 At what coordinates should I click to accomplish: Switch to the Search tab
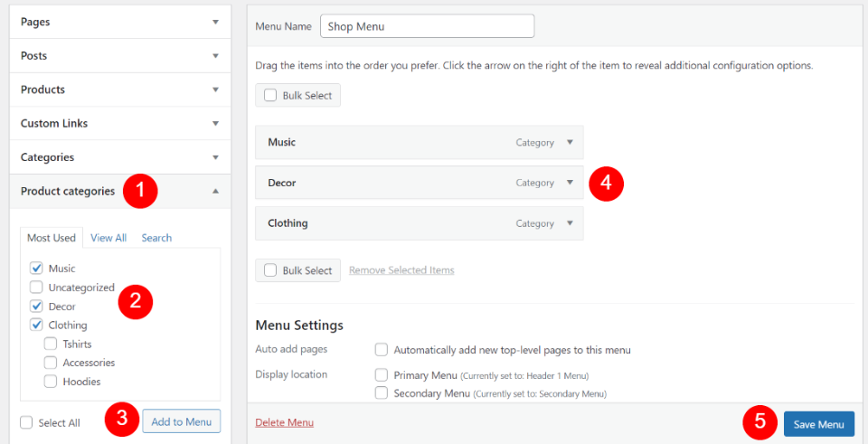pyautogui.click(x=156, y=238)
